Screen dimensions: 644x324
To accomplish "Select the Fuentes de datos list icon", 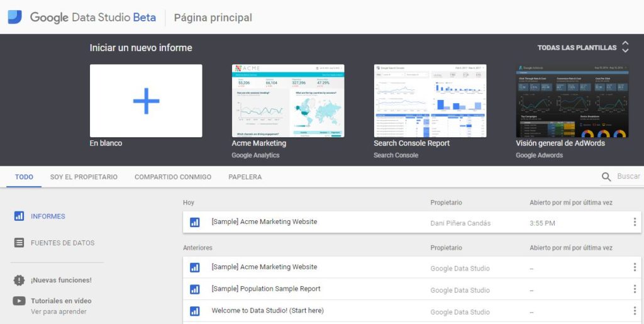I will pyautogui.click(x=19, y=243).
